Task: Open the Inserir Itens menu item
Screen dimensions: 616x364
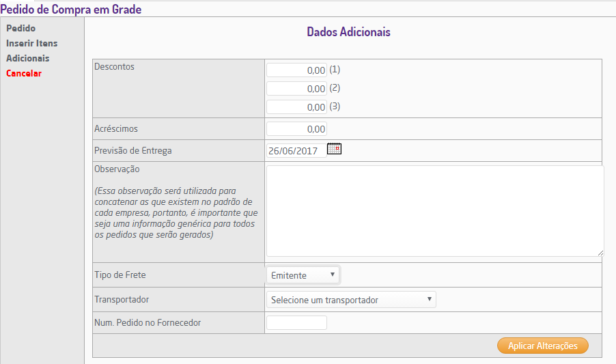Action: coord(31,44)
